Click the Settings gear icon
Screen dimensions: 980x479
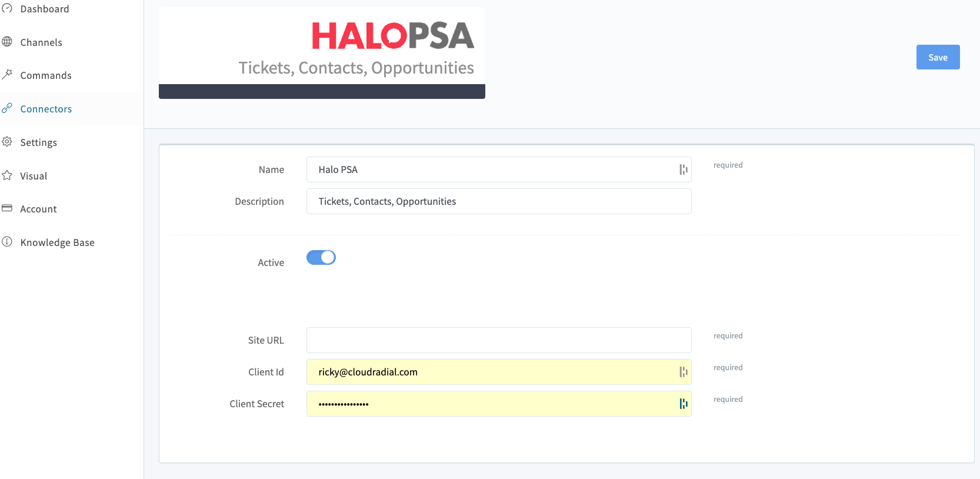(7, 141)
